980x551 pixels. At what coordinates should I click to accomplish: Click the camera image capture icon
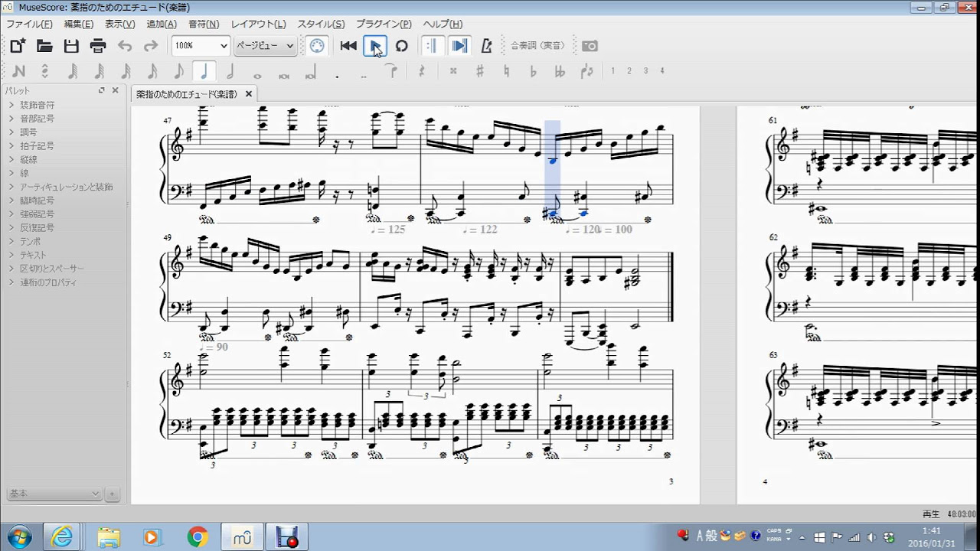click(x=590, y=46)
